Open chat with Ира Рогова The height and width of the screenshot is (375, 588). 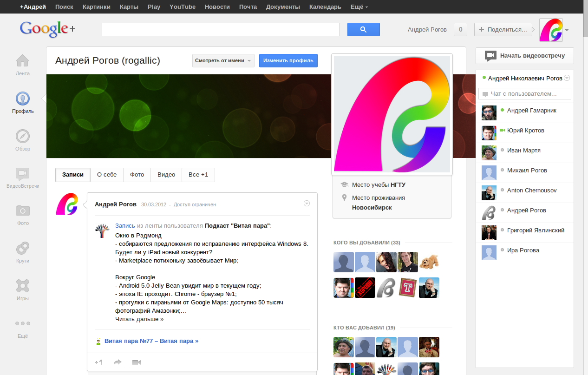point(525,253)
